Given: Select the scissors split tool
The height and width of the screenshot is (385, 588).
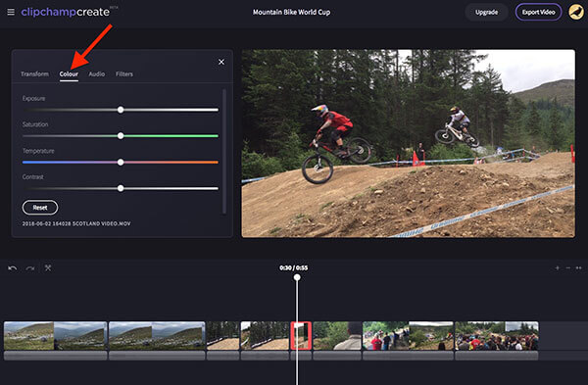Looking at the screenshot, I should pyautogui.click(x=48, y=267).
